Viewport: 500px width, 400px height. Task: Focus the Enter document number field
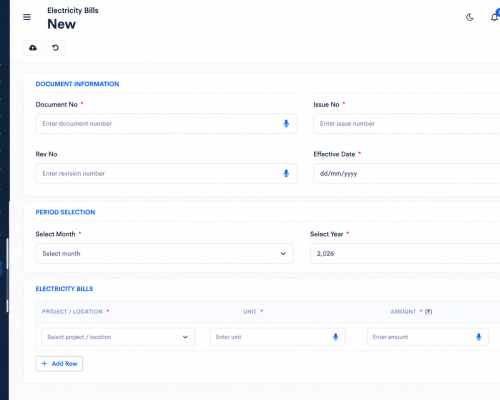pyautogui.click(x=166, y=124)
